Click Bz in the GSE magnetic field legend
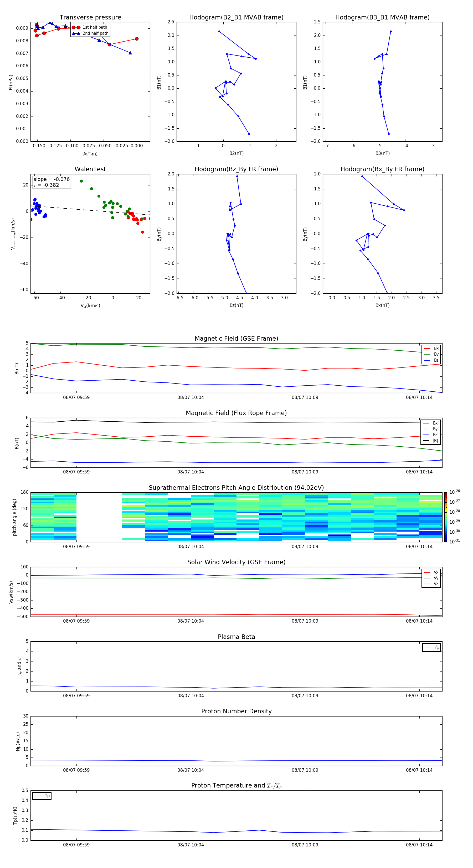Screen dimensions: 473x868 431,360
